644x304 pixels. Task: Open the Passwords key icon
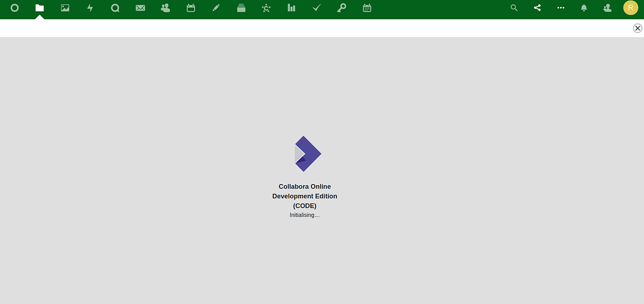[342, 8]
